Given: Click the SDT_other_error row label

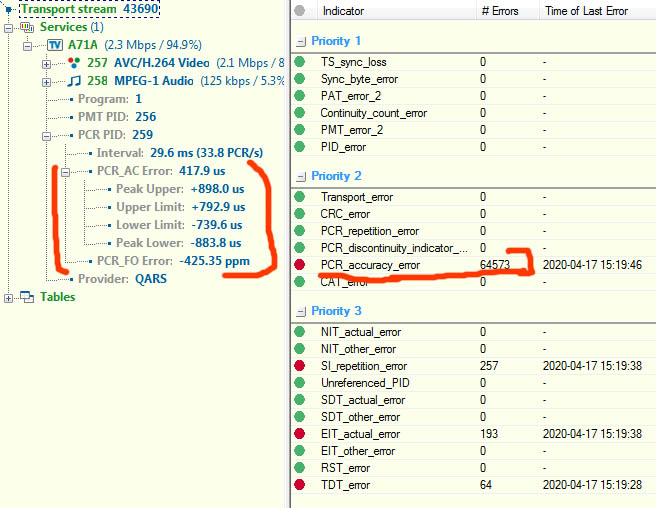Looking at the screenshot, I should coord(361,417).
